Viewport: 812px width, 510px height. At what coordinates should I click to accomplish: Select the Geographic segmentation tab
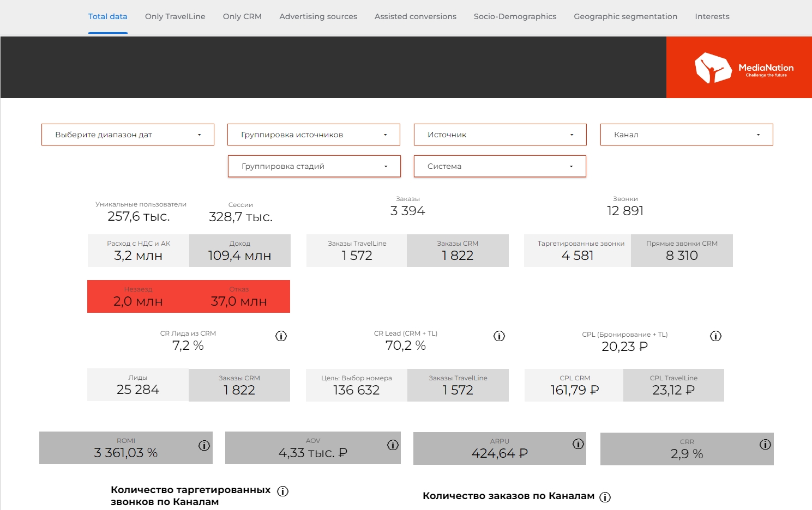[625, 16]
